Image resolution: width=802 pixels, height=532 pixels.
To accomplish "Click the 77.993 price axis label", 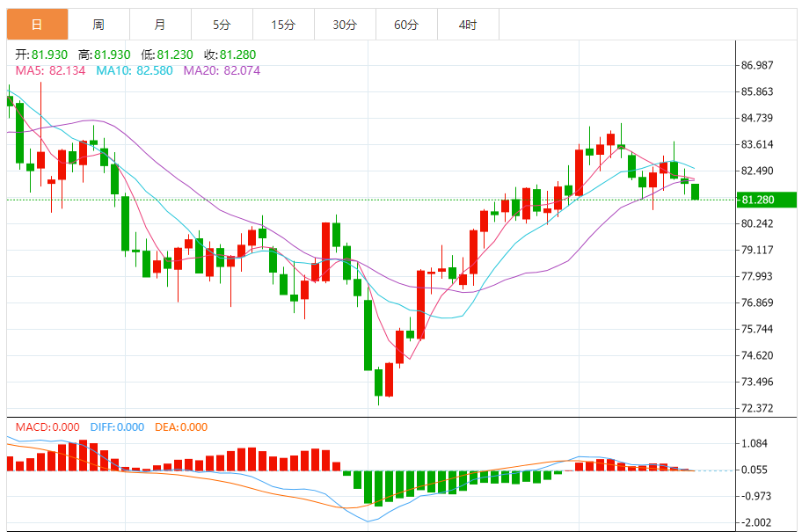I will (757, 276).
